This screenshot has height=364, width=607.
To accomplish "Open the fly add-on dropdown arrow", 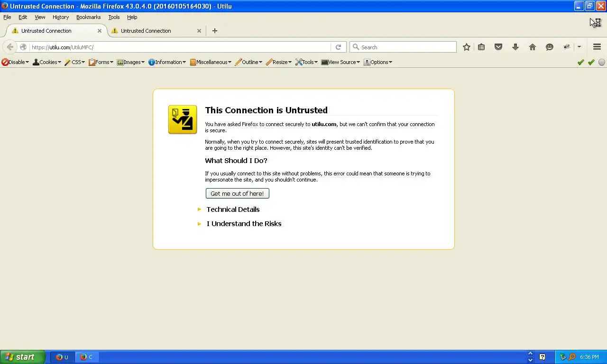I will point(579,47).
